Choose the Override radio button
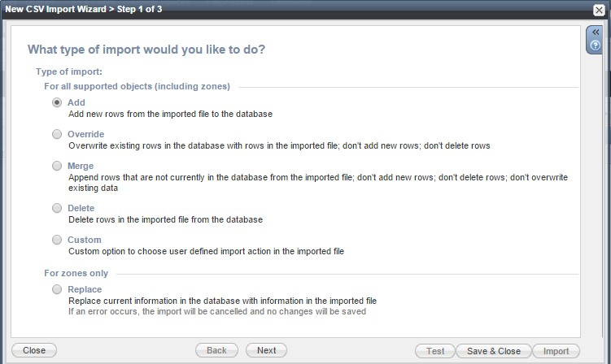The height and width of the screenshot is (364, 611). pyautogui.click(x=57, y=134)
